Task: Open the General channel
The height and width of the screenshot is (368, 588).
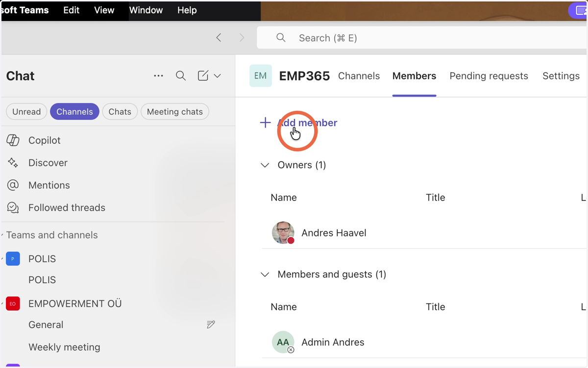Action: pos(46,325)
